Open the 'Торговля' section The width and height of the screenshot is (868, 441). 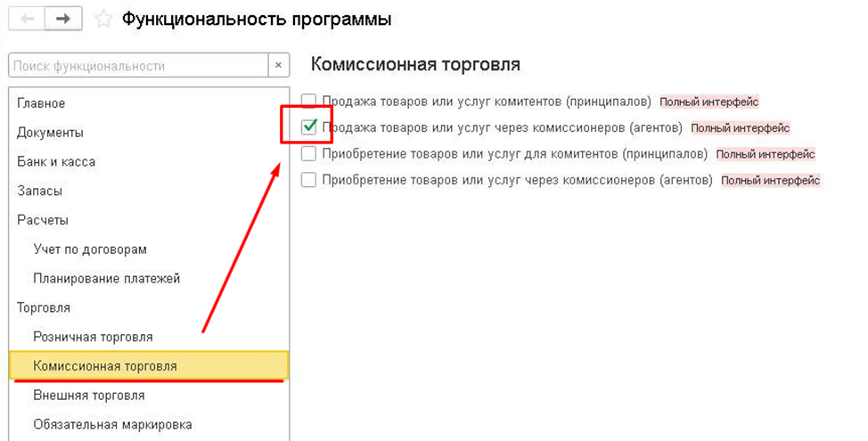(x=149, y=307)
